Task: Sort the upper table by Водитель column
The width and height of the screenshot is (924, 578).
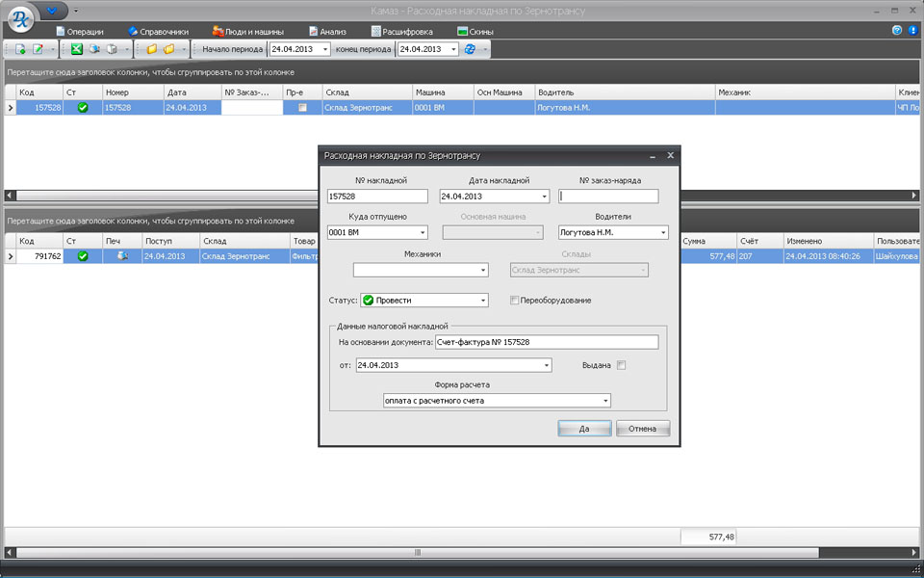Action: pos(626,92)
